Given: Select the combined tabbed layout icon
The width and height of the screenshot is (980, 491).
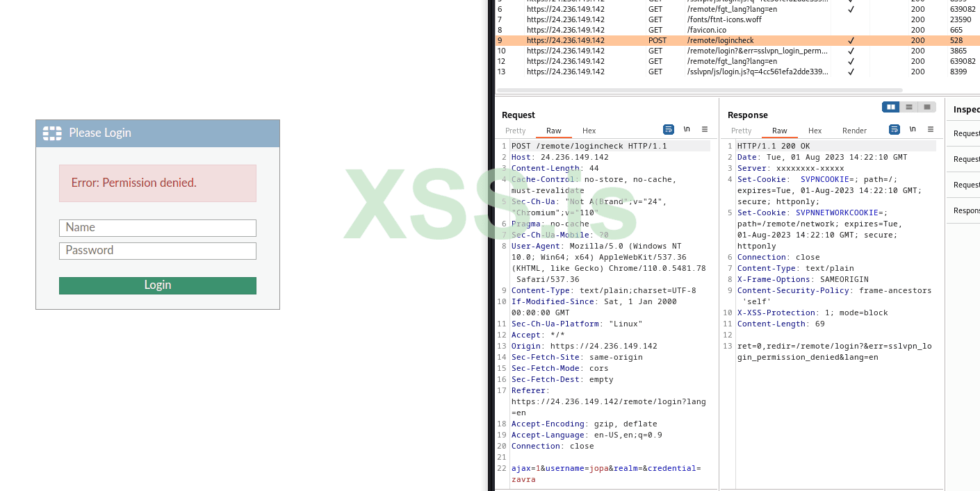Looking at the screenshot, I should (927, 107).
